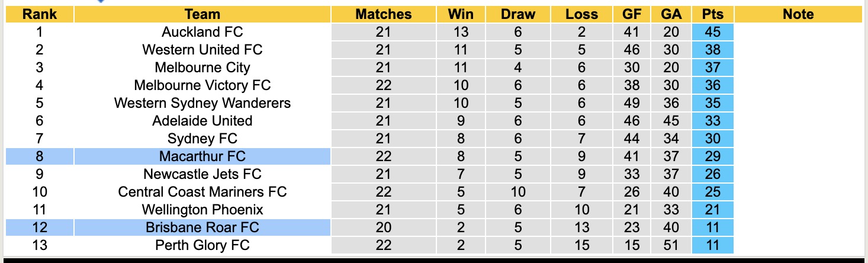This screenshot has width=868, height=263.
Task: Select the highlighted Macarthur FC row
Action: tap(202, 156)
